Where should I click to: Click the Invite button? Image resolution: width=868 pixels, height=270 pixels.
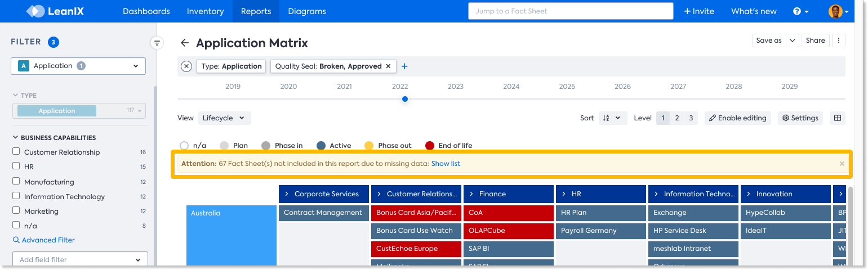pos(699,11)
